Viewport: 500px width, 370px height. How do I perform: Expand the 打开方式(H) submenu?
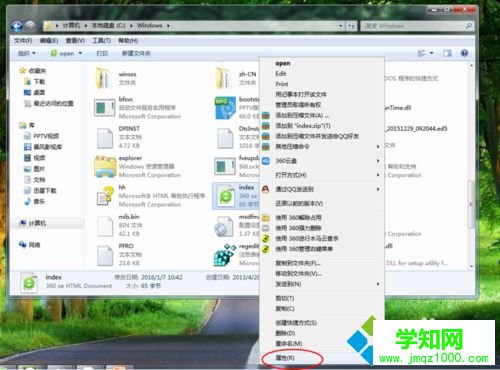(378, 175)
